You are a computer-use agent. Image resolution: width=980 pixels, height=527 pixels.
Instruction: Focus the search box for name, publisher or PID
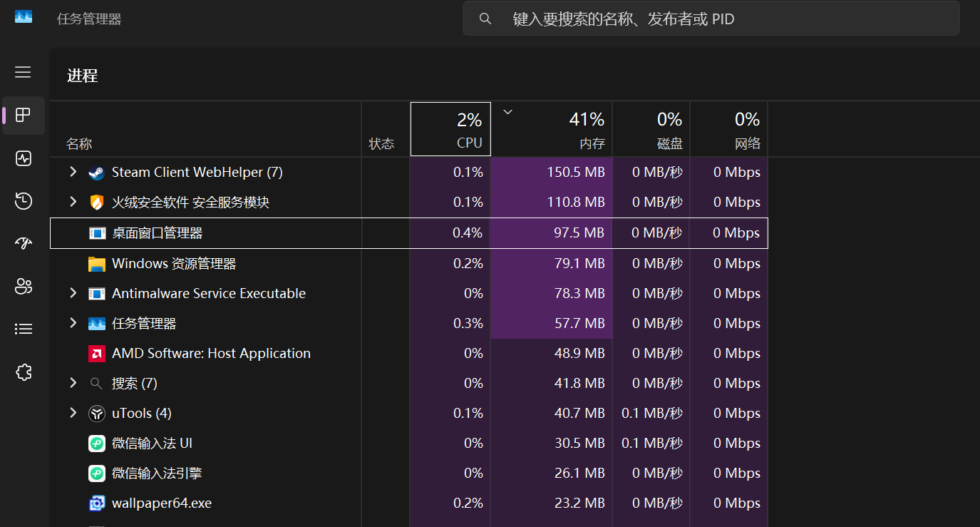click(711, 19)
